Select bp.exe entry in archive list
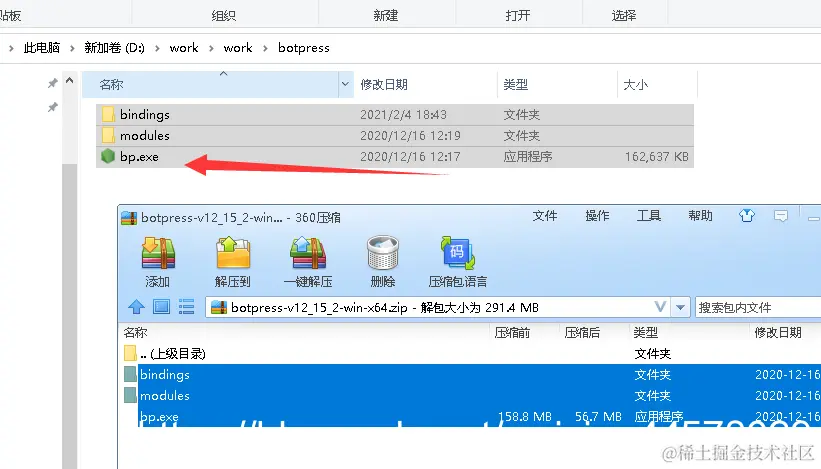 click(x=159, y=417)
